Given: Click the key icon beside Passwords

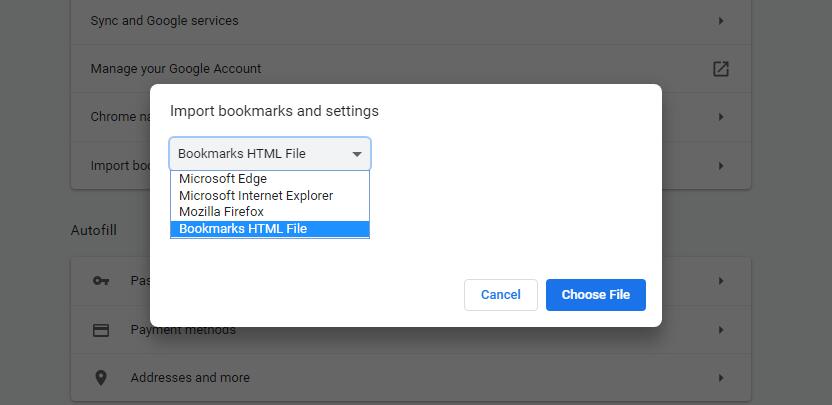Looking at the screenshot, I should (x=101, y=281).
